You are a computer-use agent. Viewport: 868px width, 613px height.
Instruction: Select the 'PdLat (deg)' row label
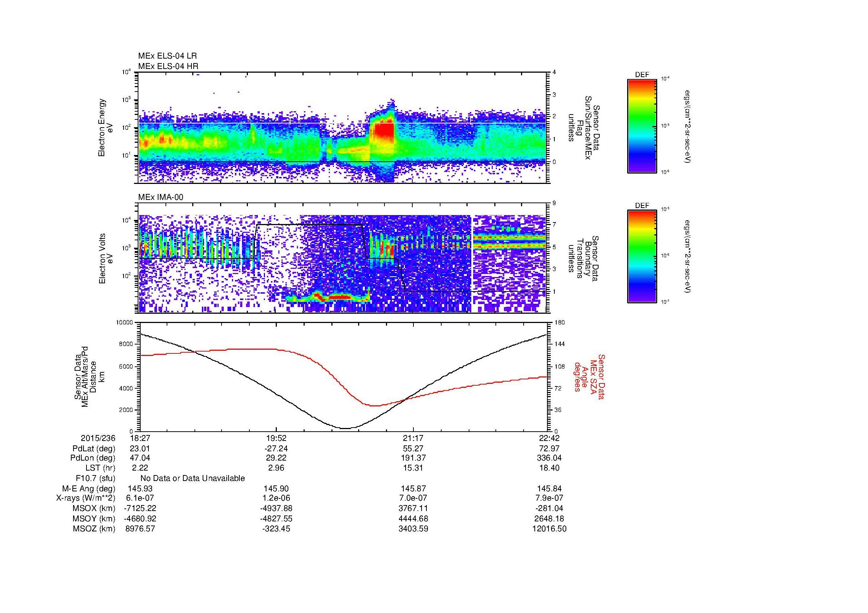[x=94, y=449]
